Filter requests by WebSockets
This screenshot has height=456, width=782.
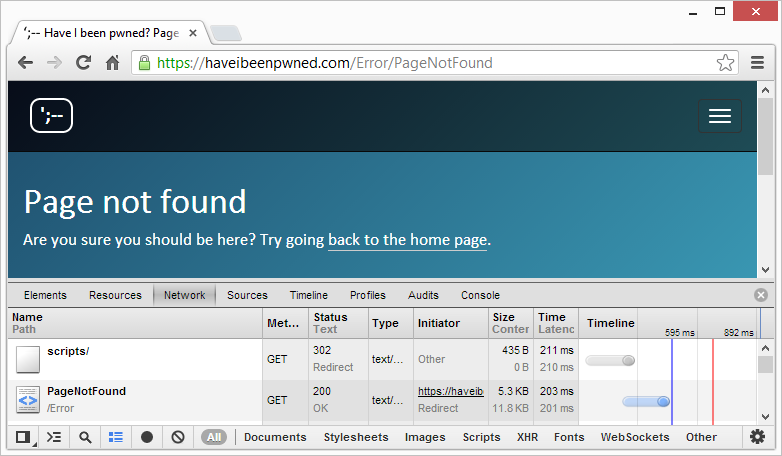point(635,438)
